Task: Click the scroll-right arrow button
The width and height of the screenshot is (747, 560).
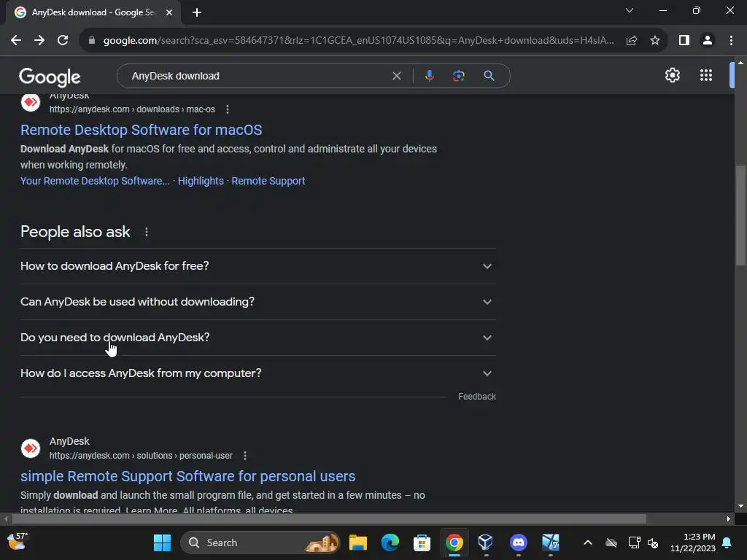Action: 729,518
